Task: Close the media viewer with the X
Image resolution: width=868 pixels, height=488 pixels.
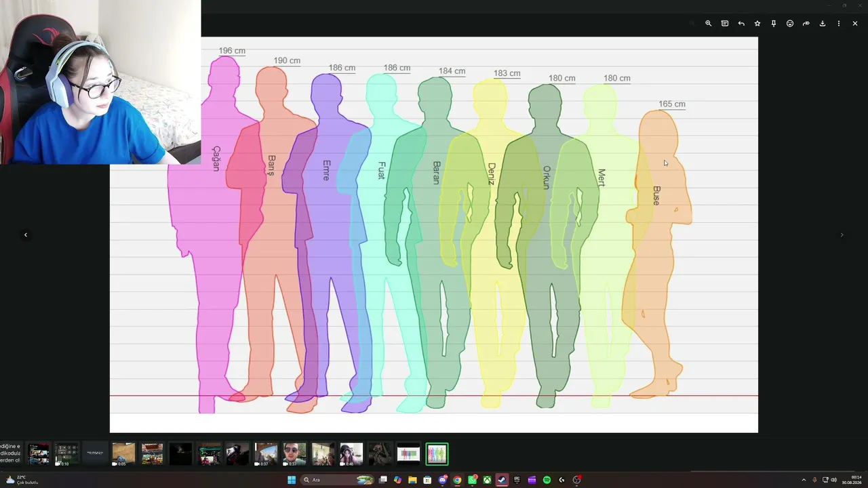Action: (x=855, y=23)
